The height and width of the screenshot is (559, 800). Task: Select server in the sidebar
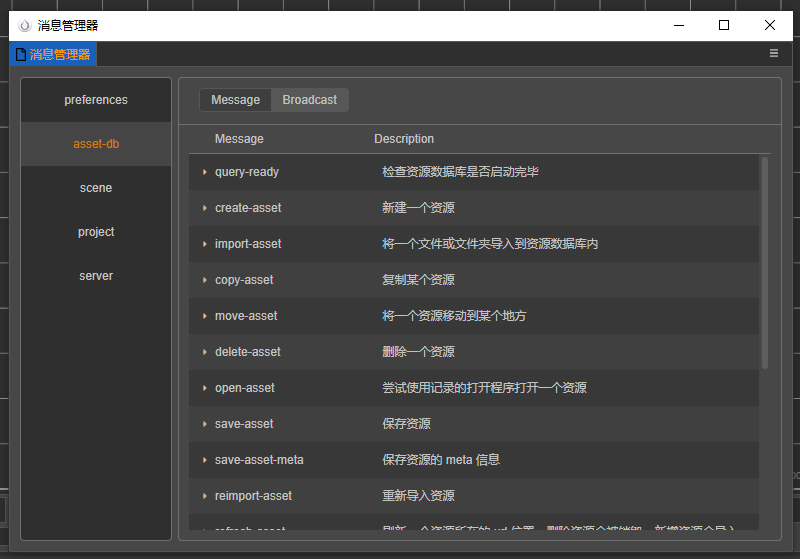[96, 276]
